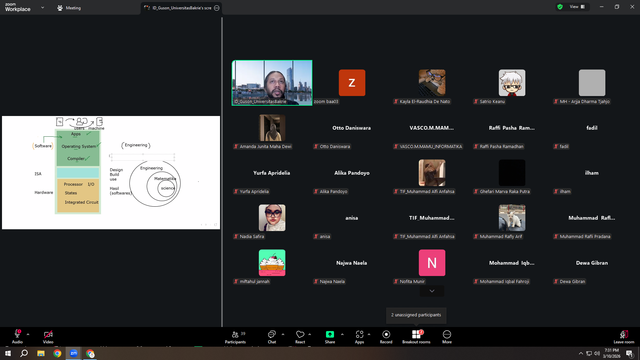Open audio options caret next to Audio
Viewport: 640px width, 360px height.
[x=28, y=334]
